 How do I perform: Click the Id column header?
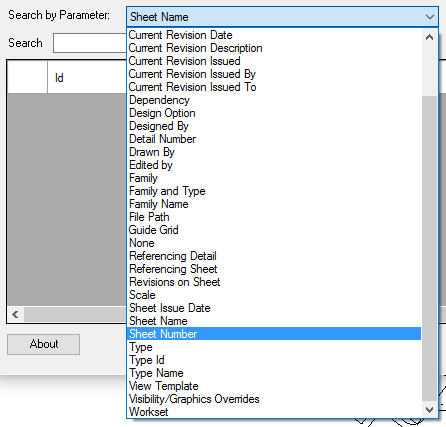coord(87,78)
